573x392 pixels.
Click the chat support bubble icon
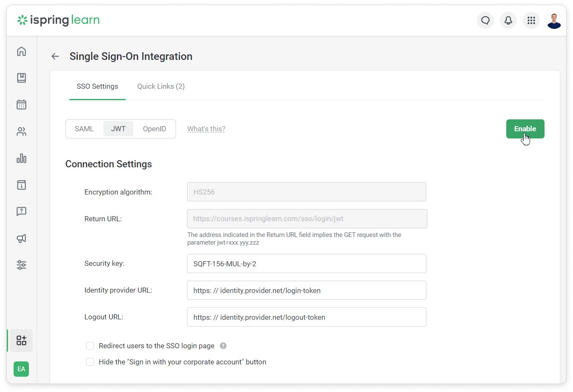(x=485, y=20)
